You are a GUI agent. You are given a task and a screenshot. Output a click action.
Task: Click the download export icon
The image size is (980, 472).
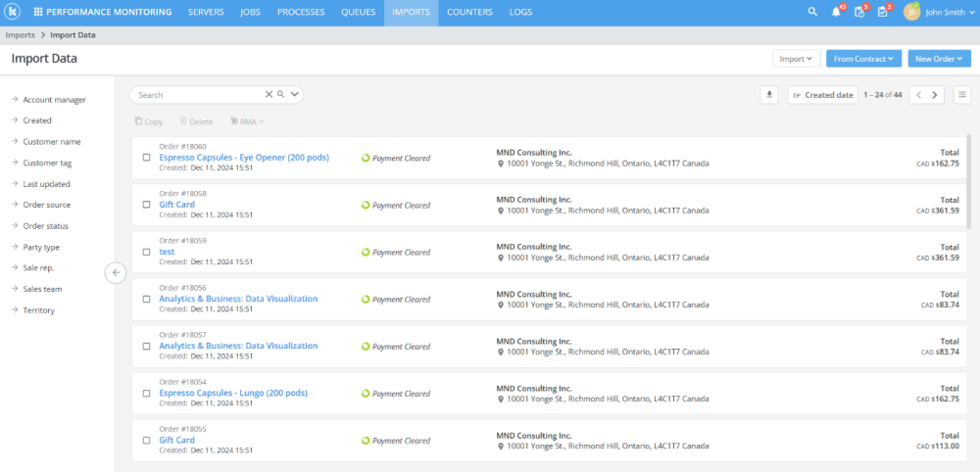pyautogui.click(x=769, y=95)
